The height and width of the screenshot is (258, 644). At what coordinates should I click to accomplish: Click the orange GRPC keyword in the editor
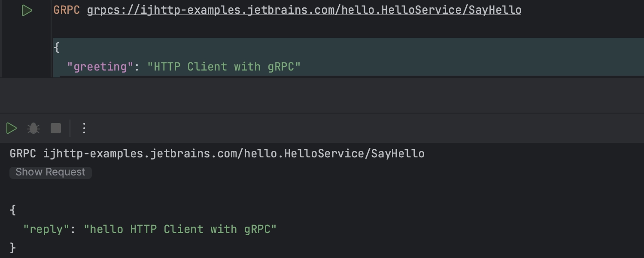(x=67, y=10)
